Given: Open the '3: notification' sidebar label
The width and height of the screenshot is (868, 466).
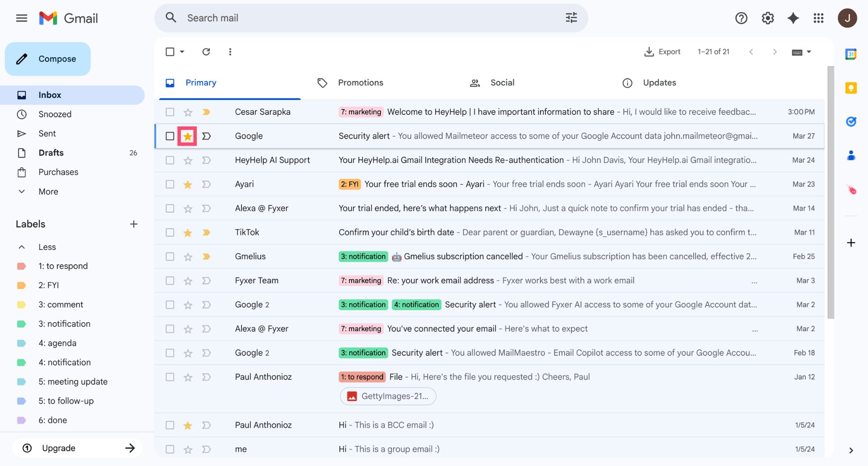Looking at the screenshot, I should point(64,324).
